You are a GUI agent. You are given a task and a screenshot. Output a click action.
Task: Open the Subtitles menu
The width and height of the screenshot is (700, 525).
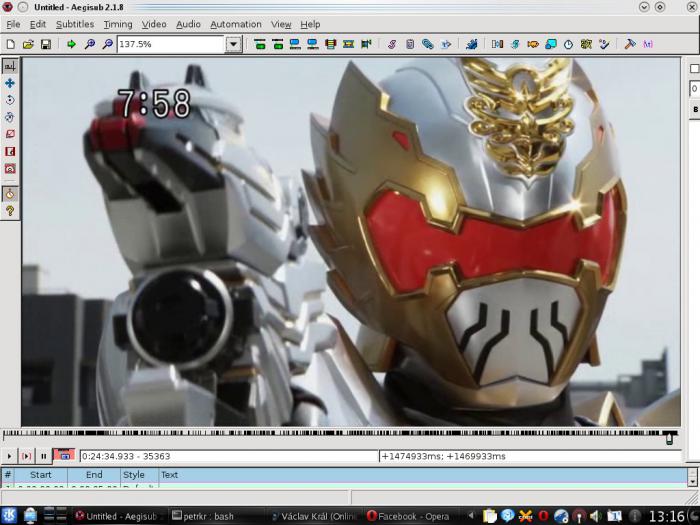pos(75,24)
